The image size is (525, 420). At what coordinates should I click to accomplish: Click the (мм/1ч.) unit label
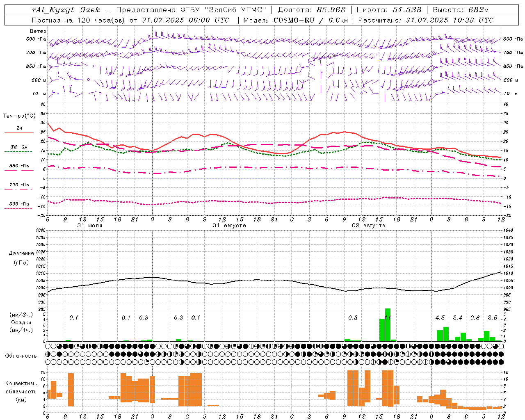coord(21,330)
